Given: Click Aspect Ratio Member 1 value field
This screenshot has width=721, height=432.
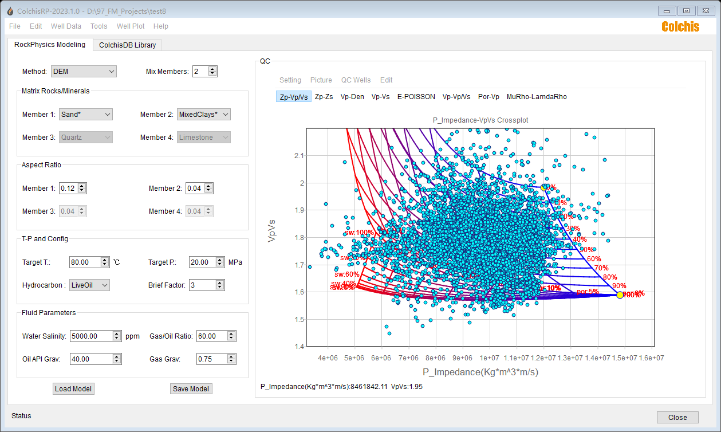Looking at the screenshot, I should coord(69,188).
